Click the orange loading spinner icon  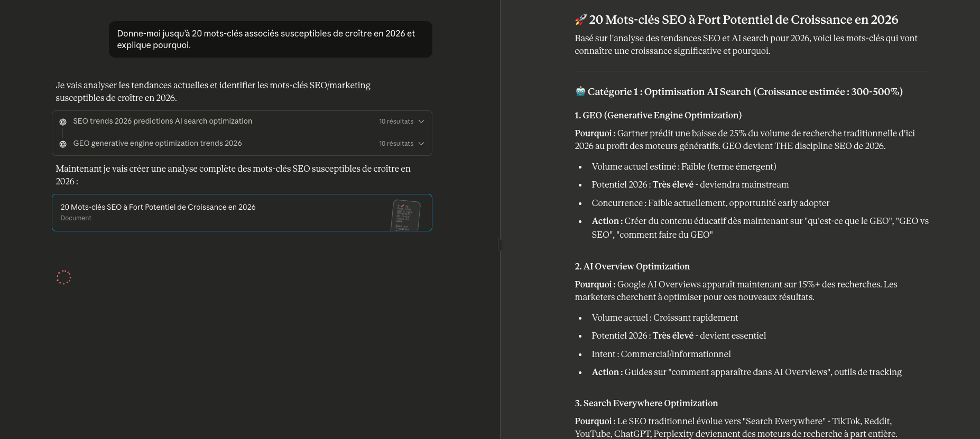pyautogui.click(x=64, y=277)
